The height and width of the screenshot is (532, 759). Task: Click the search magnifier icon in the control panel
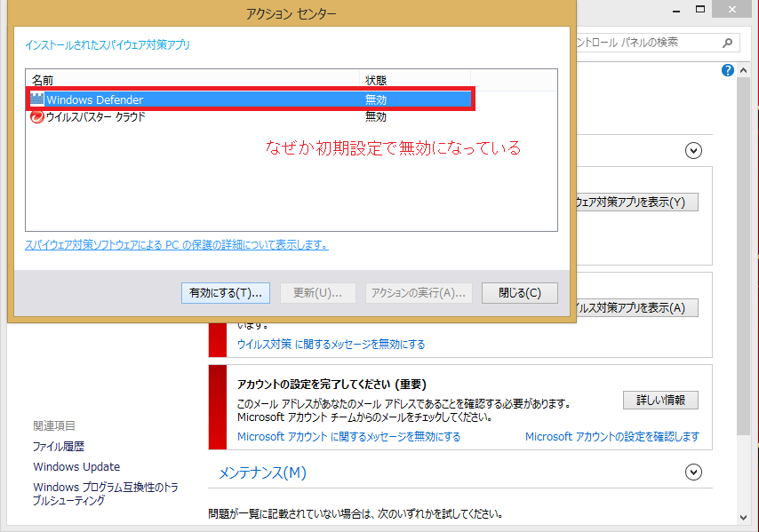tap(727, 43)
